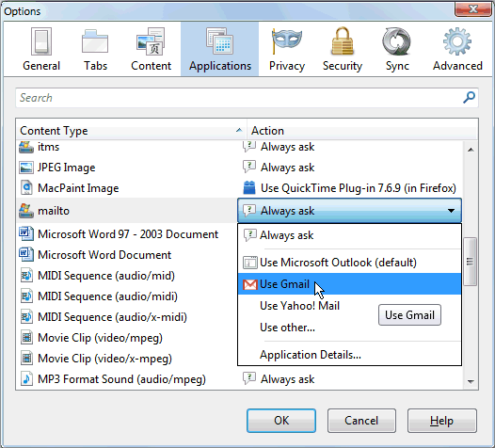Click Use QuickTime Plug-in 7.6.9 action

click(x=359, y=188)
